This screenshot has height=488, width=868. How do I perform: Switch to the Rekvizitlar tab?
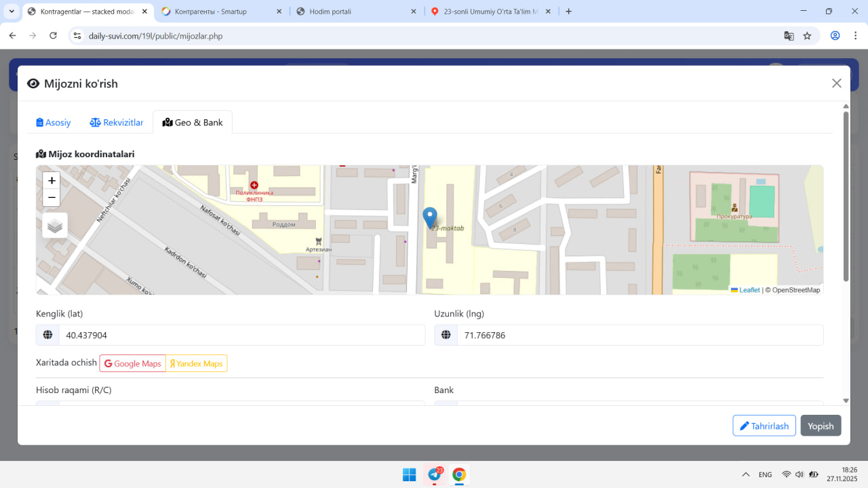pyautogui.click(x=117, y=123)
